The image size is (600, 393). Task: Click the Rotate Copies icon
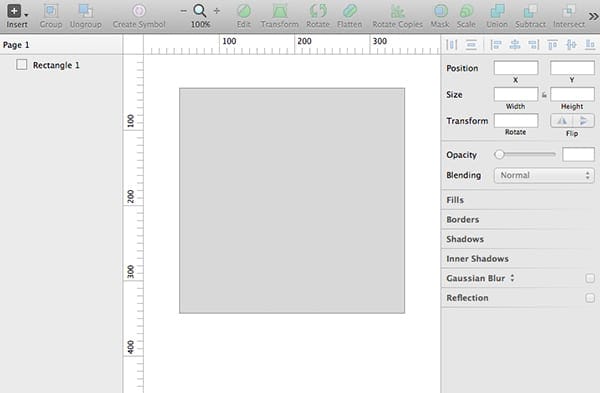click(x=398, y=11)
